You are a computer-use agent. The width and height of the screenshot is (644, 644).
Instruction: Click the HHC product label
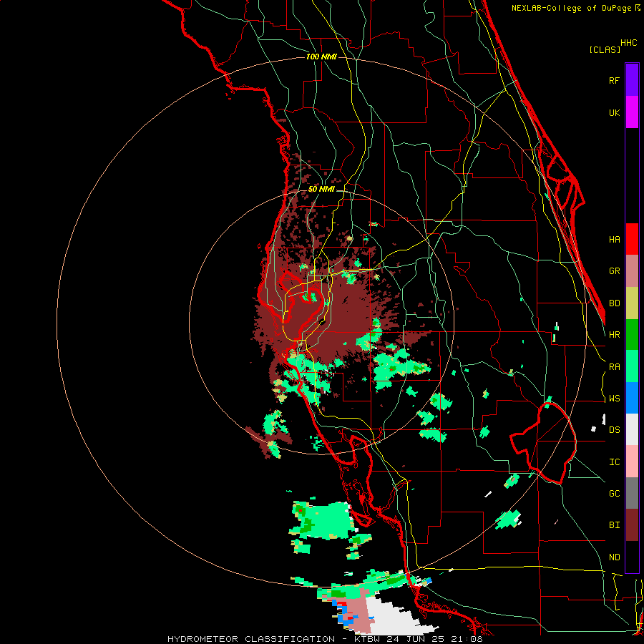pyautogui.click(x=629, y=43)
